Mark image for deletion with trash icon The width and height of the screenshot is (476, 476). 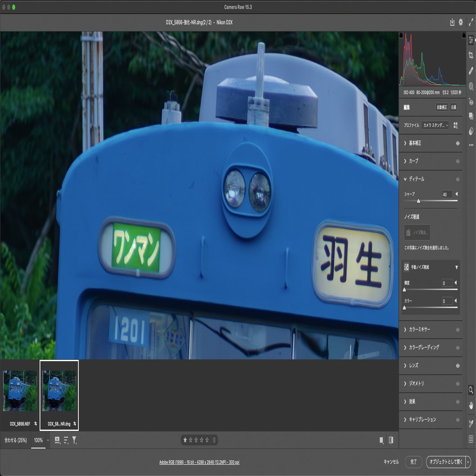tap(214, 440)
